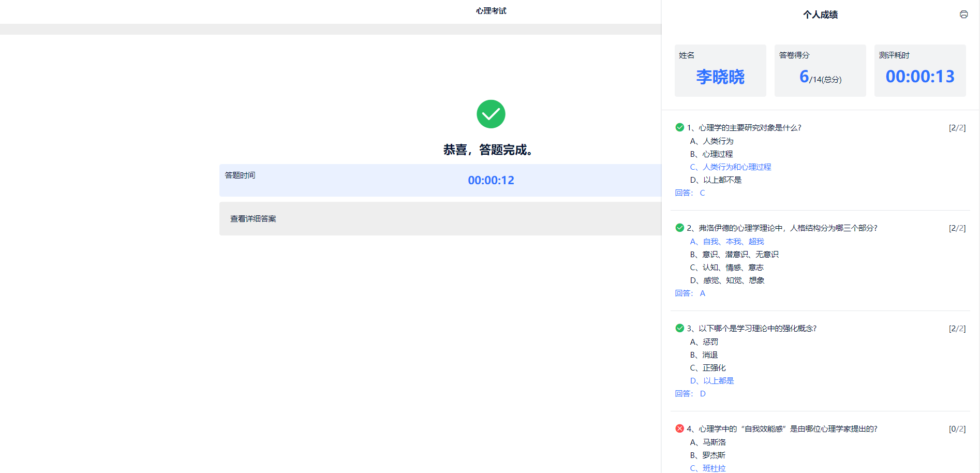Click option A、人类行为
The width and height of the screenshot is (980, 473).
point(711,141)
